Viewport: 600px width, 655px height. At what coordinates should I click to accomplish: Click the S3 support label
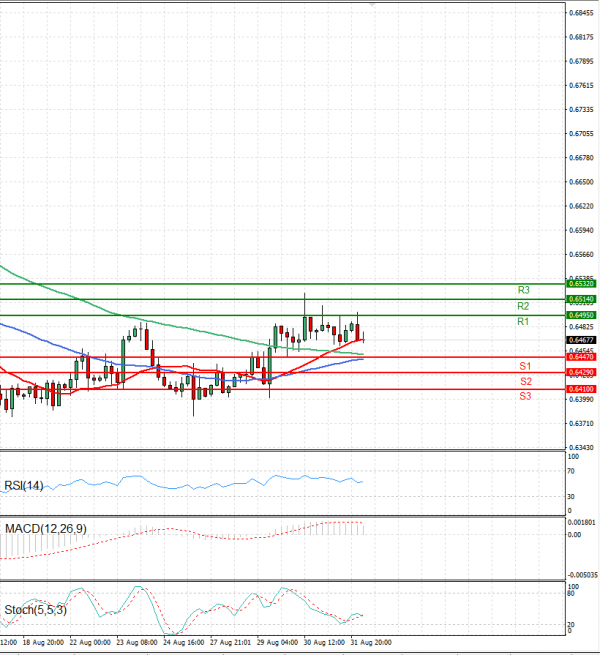[x=525, y=396]
